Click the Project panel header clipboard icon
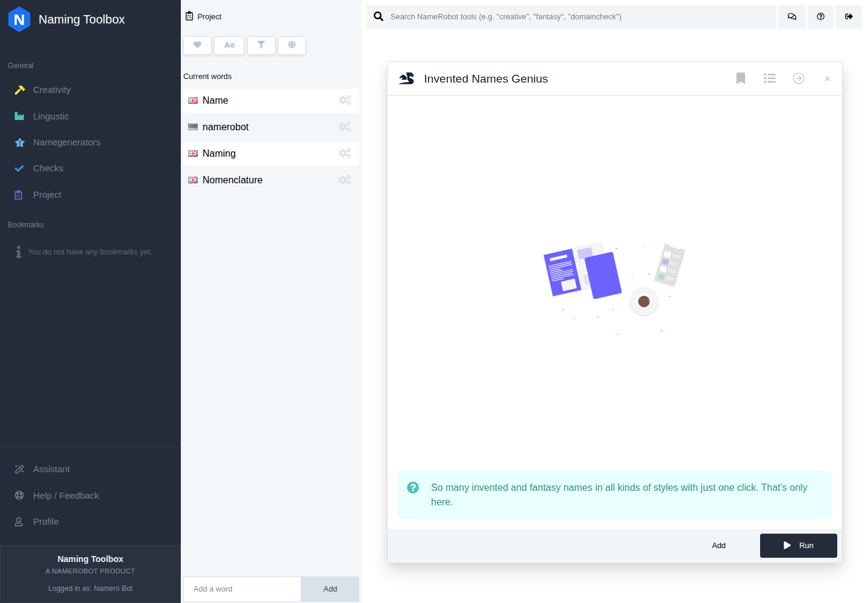This screenshot has height=603, width=868. [189, 16]
